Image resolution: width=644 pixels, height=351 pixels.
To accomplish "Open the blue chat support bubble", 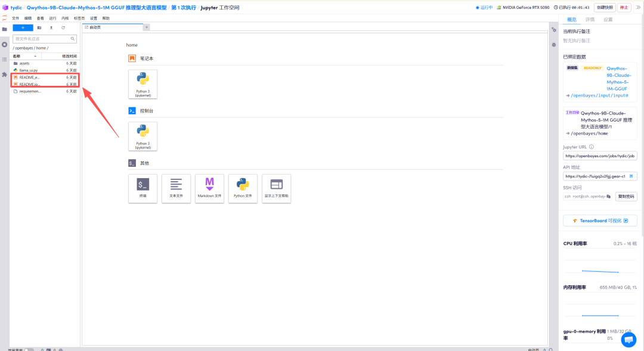I will click(x=629, y=340).
